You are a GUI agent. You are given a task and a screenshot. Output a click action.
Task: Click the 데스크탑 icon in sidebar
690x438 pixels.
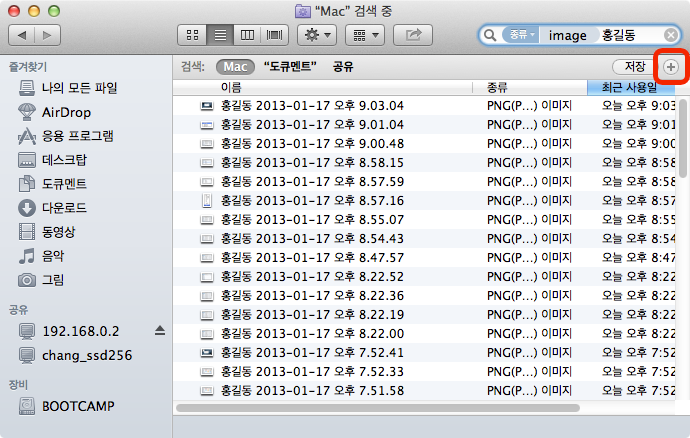(26, 160)
